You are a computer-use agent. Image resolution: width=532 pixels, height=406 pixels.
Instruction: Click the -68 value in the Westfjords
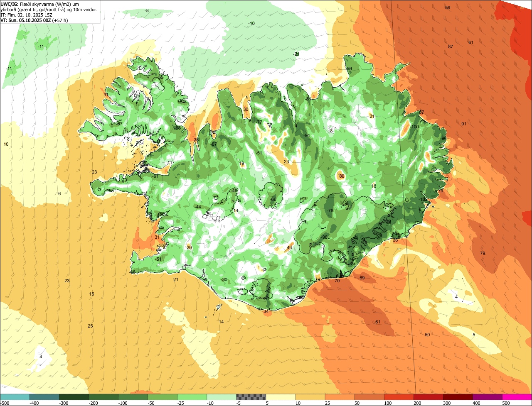178,128
